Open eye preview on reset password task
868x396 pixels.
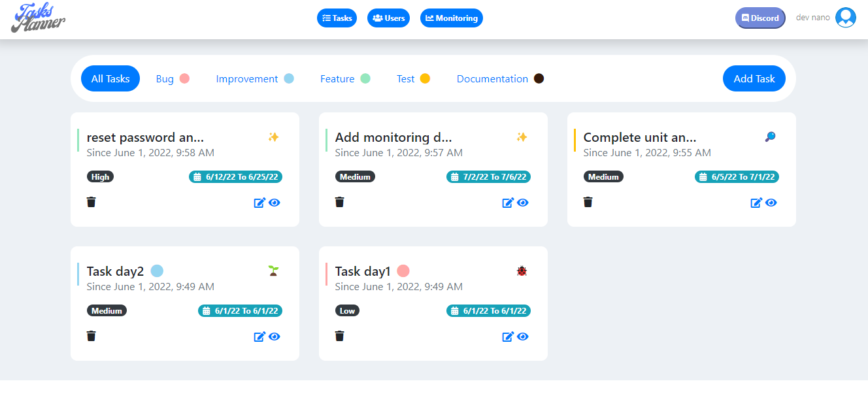pos(274,203)
